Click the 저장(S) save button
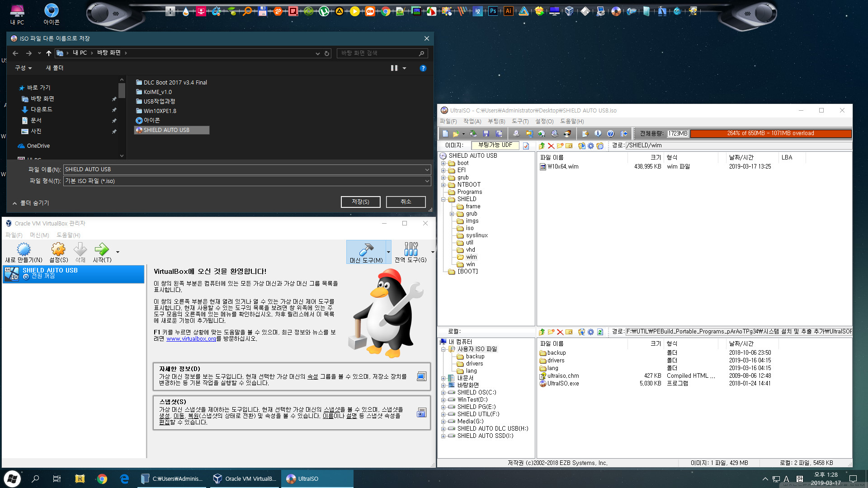868x488 pixels. coord(360,202)
